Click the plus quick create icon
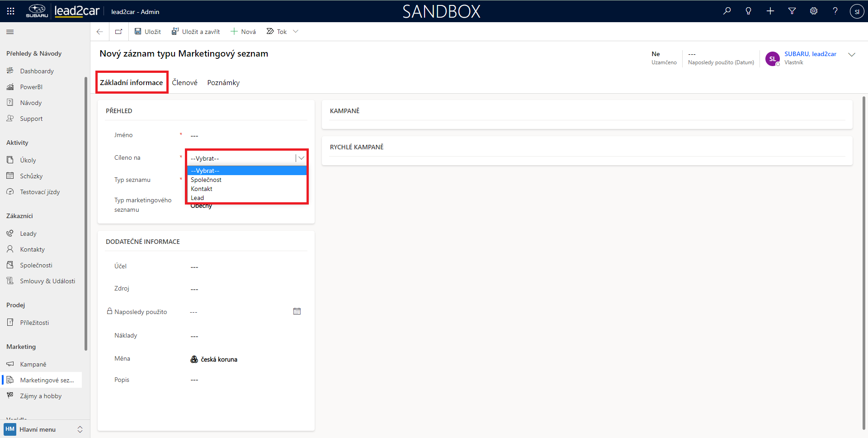868x438 pixels. 770,11
